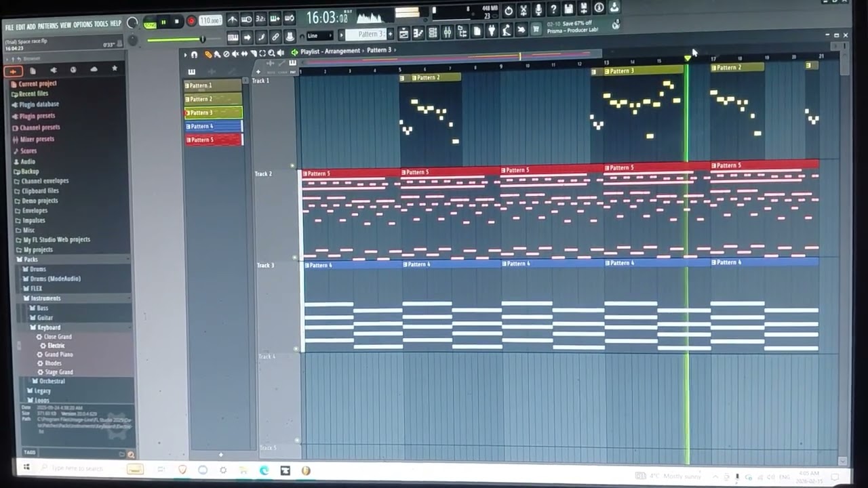Open the Line snap dropdown
The image size is (868, 488).
coord(319,36)
